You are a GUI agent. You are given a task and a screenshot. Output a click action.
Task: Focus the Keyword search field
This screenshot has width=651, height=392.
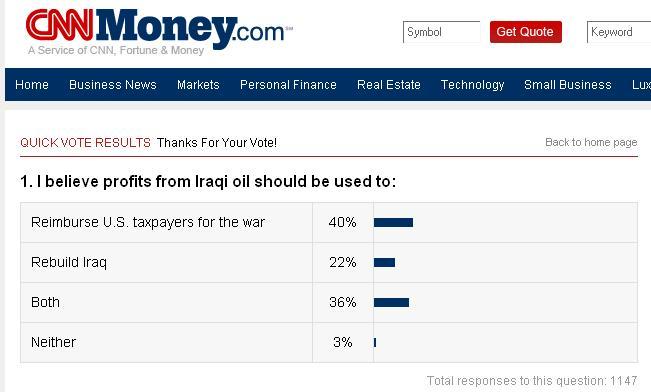click(619, 32)
